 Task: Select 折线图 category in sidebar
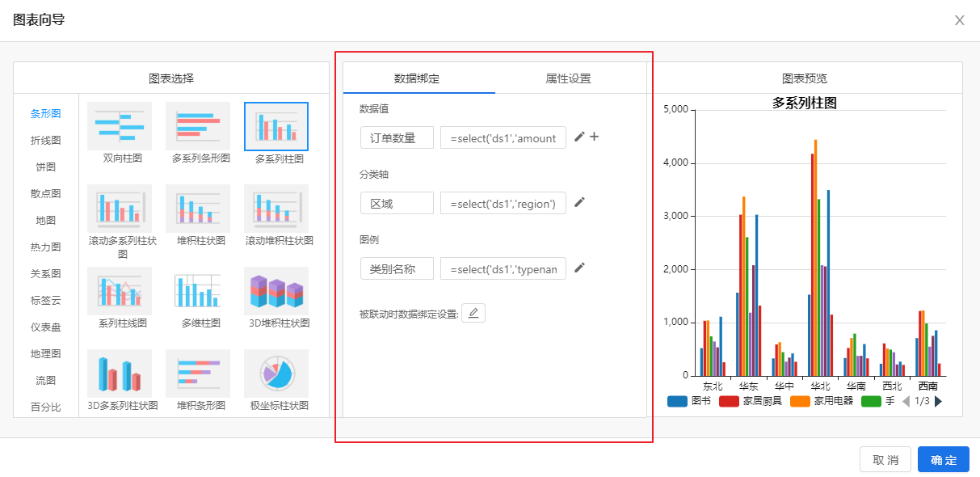click(45, 140)
